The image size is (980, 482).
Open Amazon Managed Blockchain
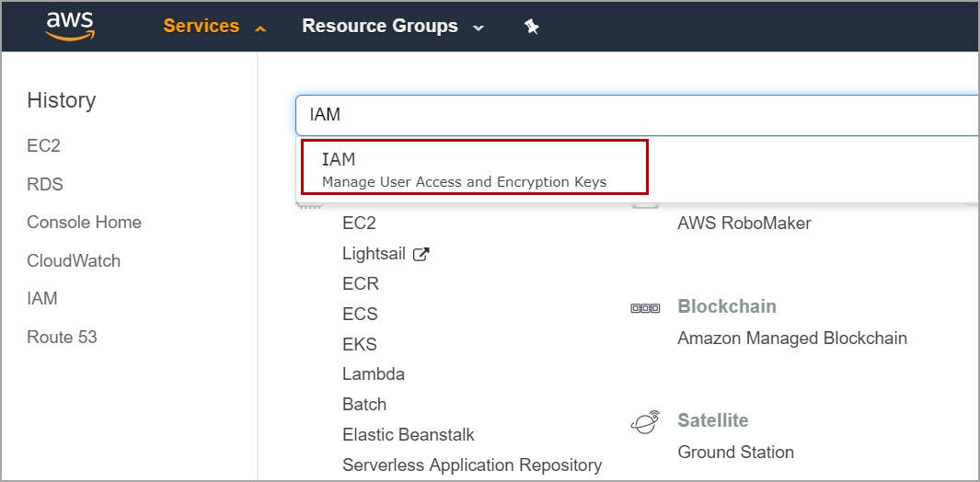(792, 339)
